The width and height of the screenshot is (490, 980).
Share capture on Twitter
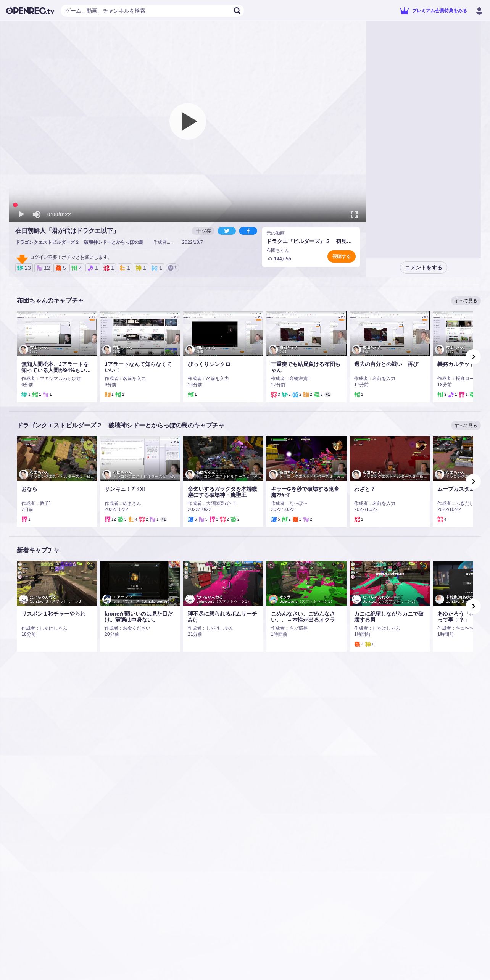pyautogui.click(x=227, y=231)
